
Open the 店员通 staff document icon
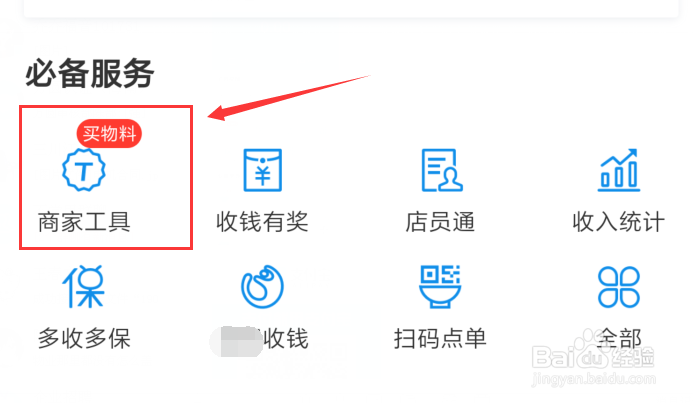pos(442,170)
